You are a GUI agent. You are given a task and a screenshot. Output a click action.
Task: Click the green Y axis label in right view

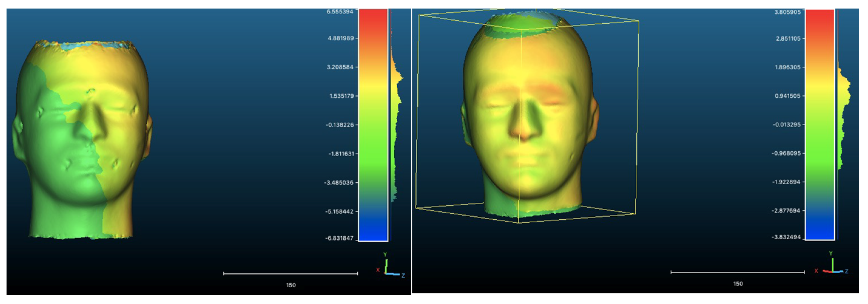[x=831, y=253]
